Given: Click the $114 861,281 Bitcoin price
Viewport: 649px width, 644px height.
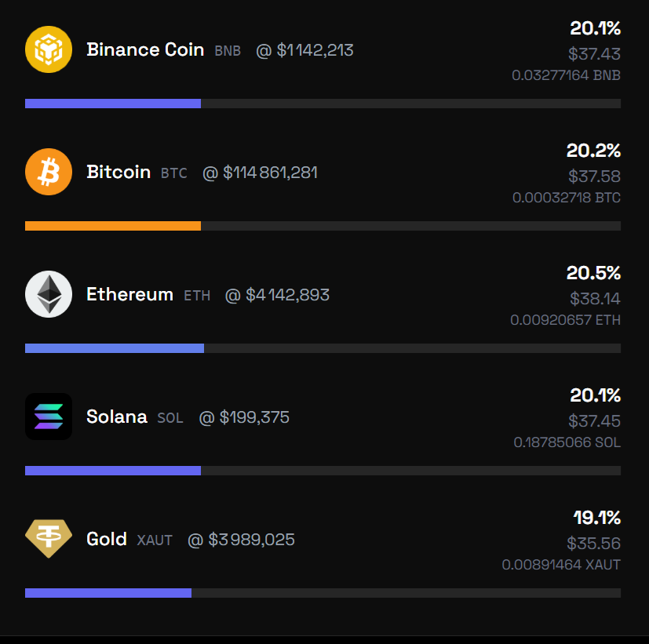Looking at the screenshot, I should pos(270,173).
